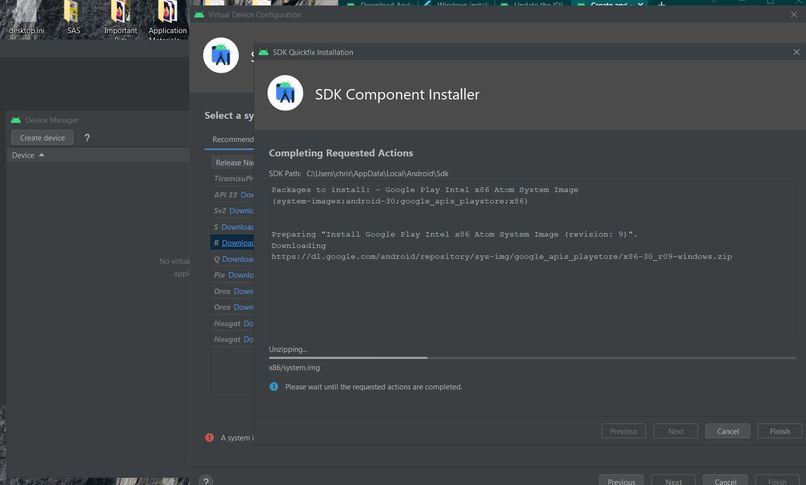Switch to the Recommended tab
806x485 pixels.
click(x=233, y=139)
